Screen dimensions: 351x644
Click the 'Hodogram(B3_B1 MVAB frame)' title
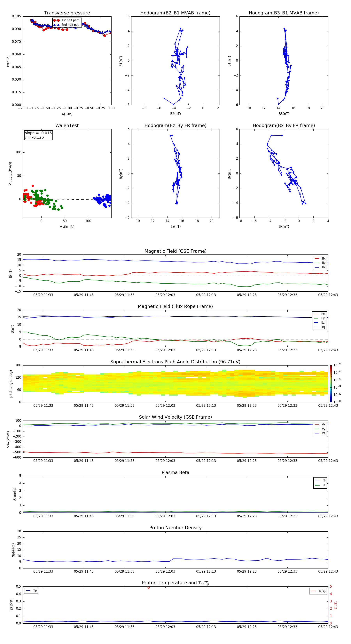(x=284, y=13)
